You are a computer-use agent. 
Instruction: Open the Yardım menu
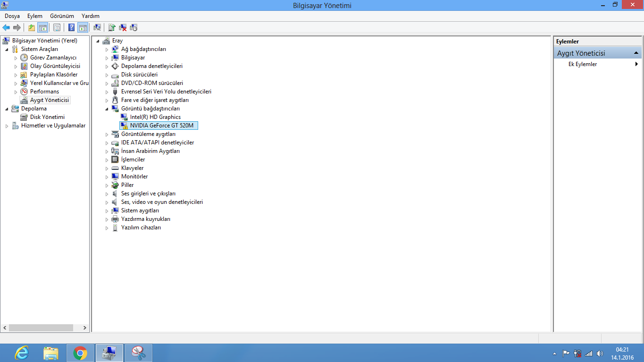pos(91,16)
